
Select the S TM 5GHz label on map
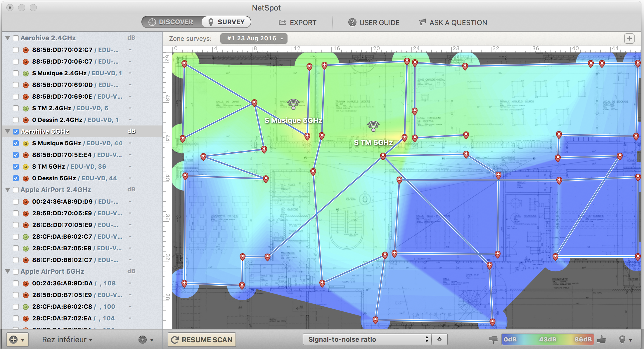[x=373, y=143]
